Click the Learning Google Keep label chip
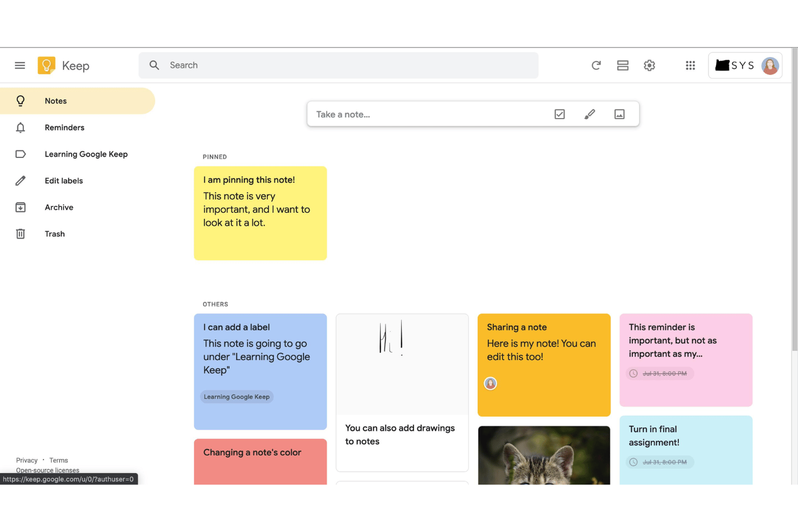The image size is (798, 532). click(237, 397)
